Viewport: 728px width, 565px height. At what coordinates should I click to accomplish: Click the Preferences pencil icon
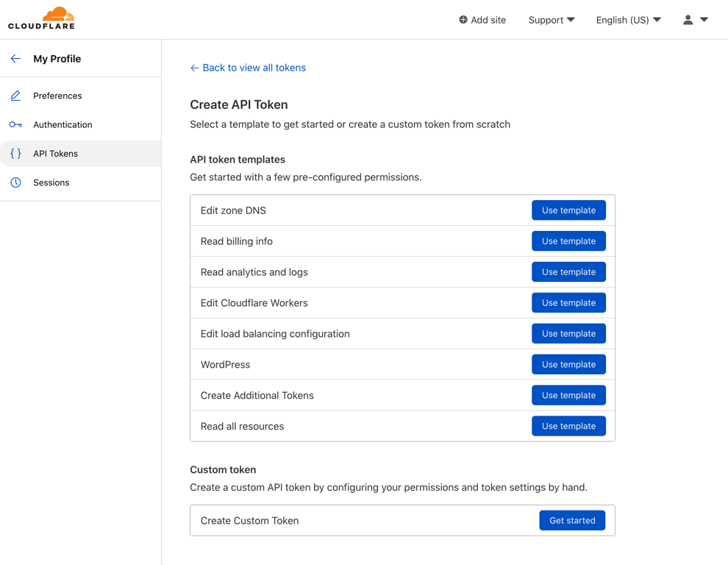[15, 96]
